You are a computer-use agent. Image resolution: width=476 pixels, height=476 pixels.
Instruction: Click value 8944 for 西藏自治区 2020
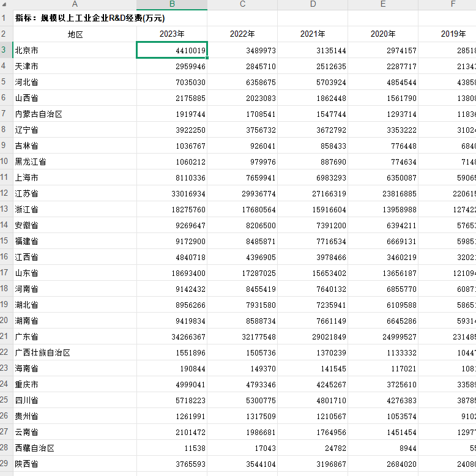pos(383,448)
